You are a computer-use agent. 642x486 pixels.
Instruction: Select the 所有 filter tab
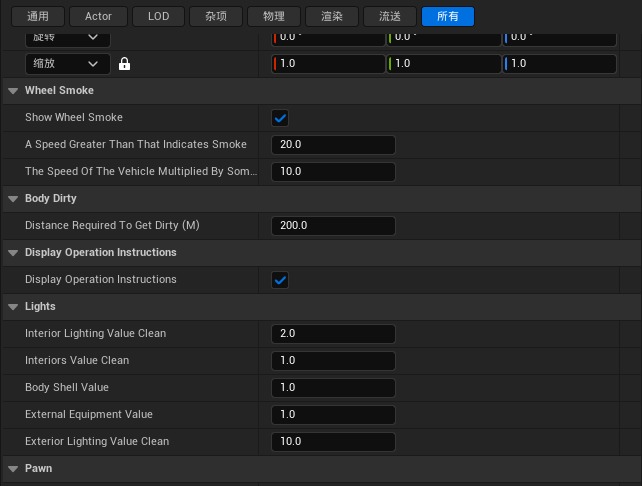[448, 16]
